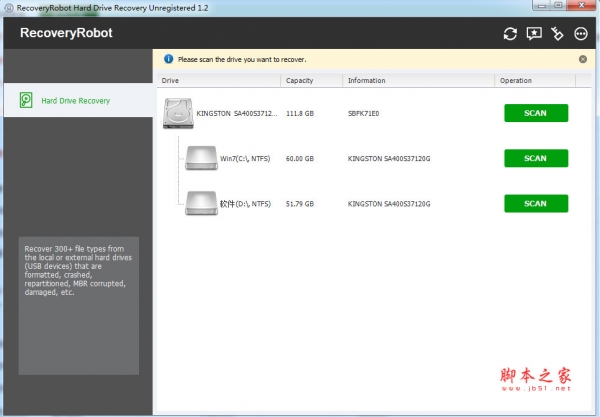Viewport: 600px width, 417px height.
Task: Click the green Hard Drive Recovery icon
Action: (26, 100)
